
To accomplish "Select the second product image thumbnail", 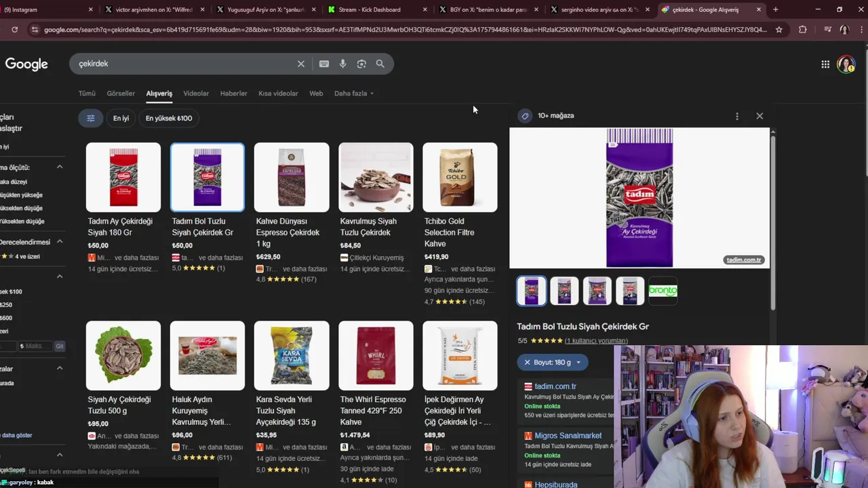I will tap(564, 291).
